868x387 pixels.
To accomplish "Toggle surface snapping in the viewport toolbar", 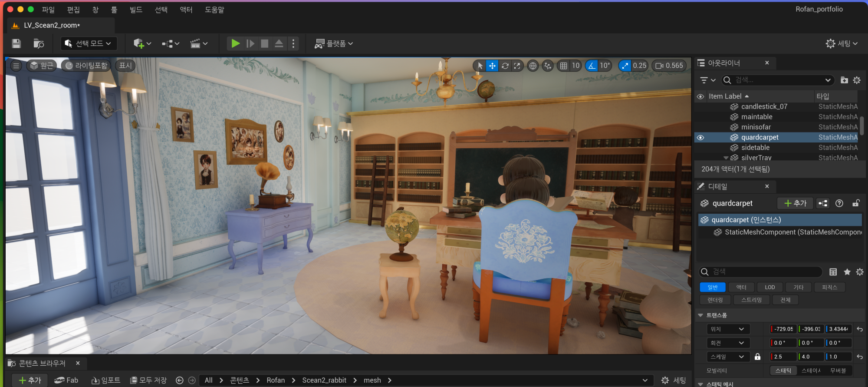I will coord(548,66).
